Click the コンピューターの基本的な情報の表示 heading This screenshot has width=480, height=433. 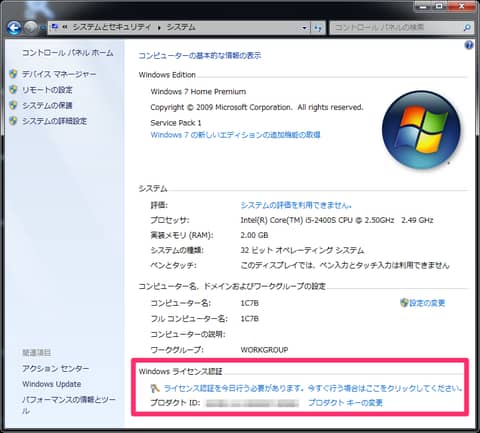pos(200,56)
